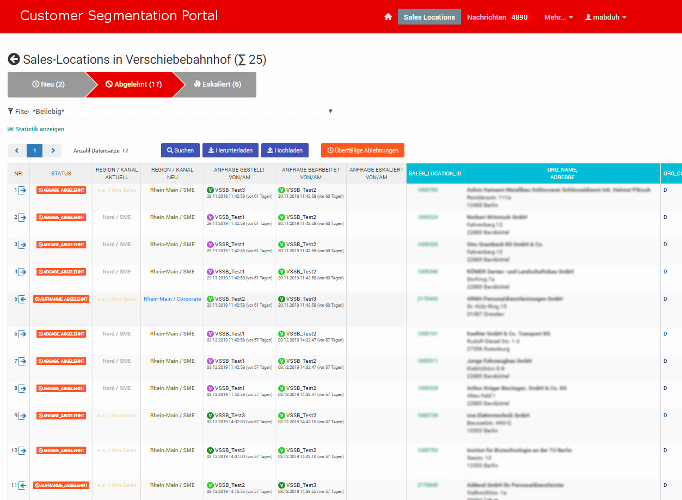
Task: Click row 7 transfer arrow icon
Action: [x=23, y=361]
